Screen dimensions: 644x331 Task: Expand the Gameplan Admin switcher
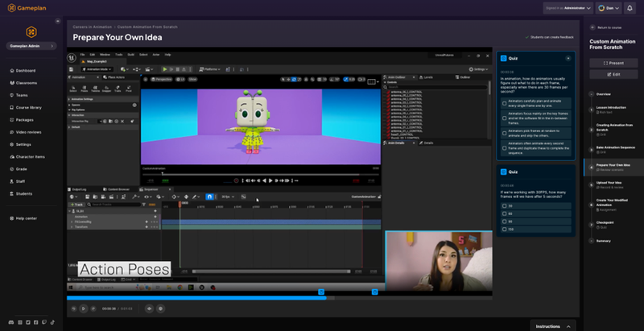pos(31,46)
